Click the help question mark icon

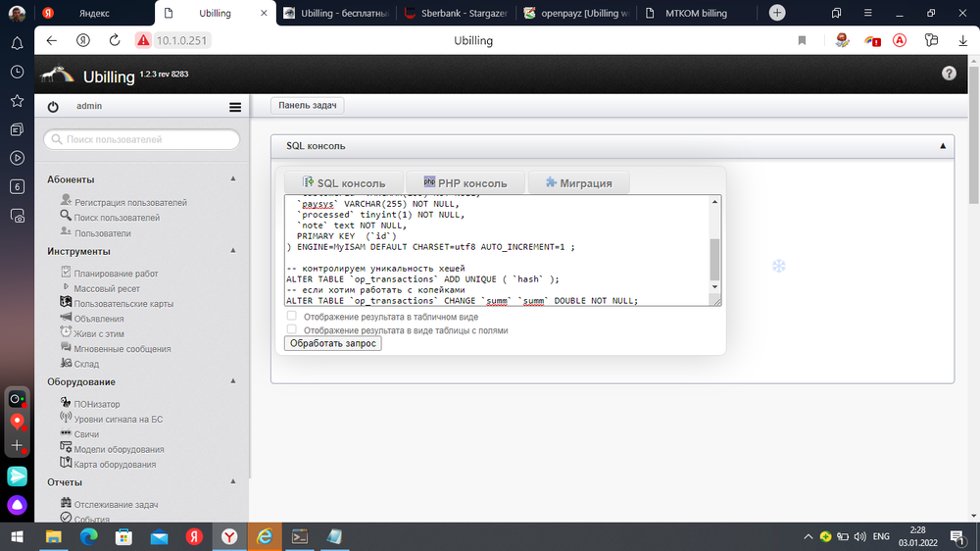tap(949, 74)
